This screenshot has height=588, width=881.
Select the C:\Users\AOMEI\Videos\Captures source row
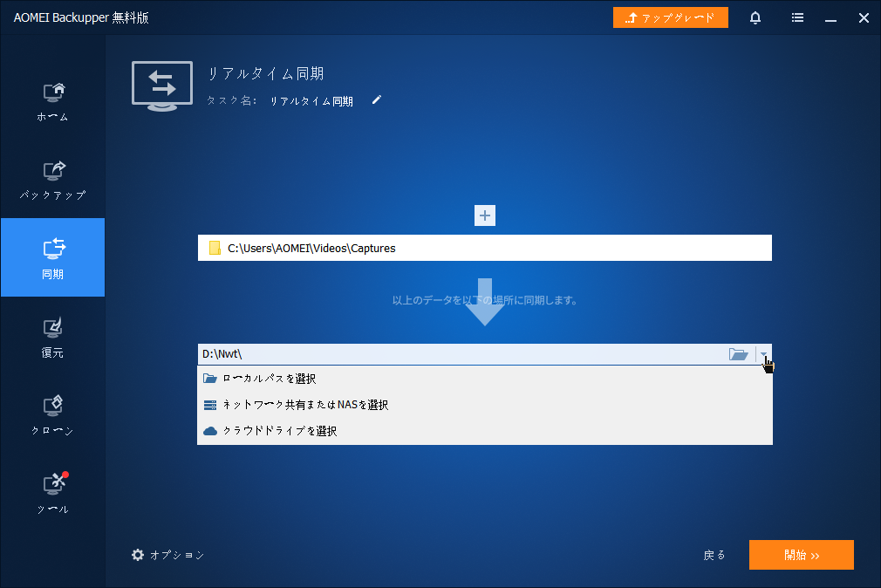[x=485, y=248]
